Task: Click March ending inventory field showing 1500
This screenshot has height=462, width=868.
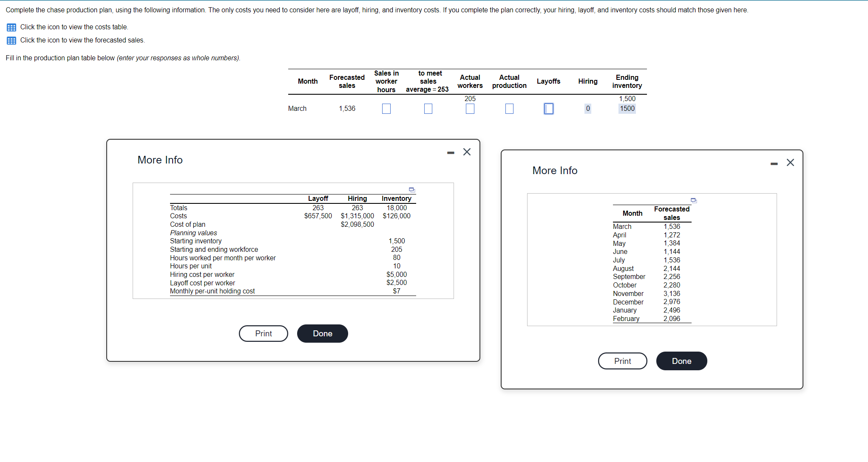Action: [x=627, y=109]
